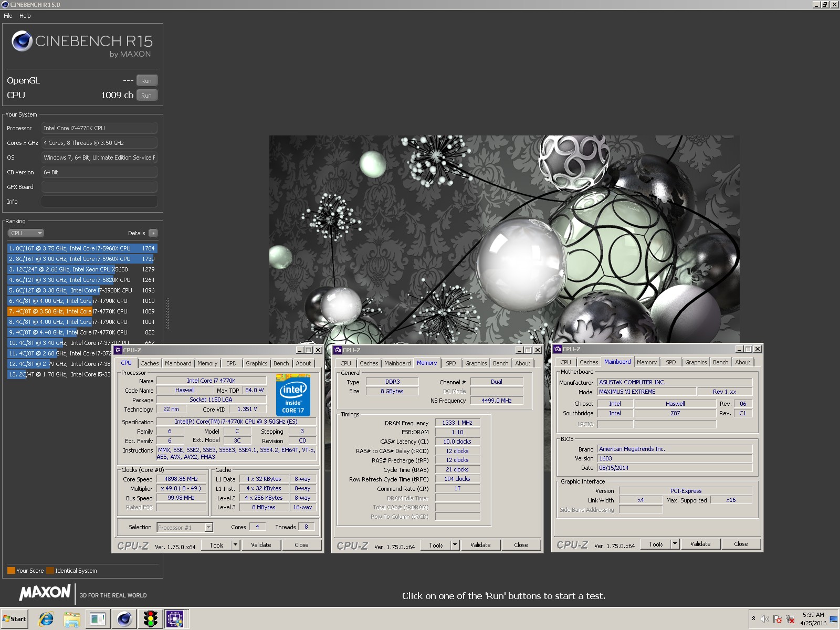This screenshot has width=840, height=630.
Task: Open the Action Center flag tray icon
Action: point(778,619)
